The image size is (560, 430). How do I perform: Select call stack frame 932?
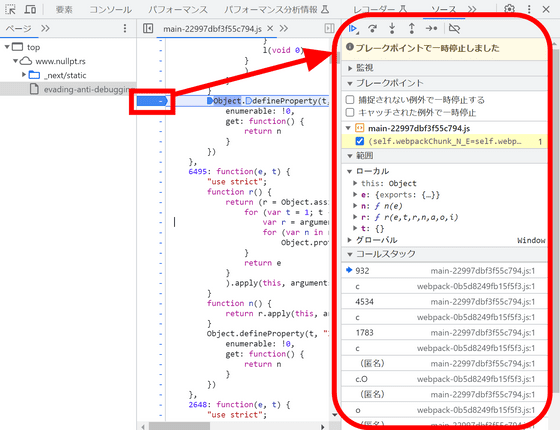tap(444, 271)
